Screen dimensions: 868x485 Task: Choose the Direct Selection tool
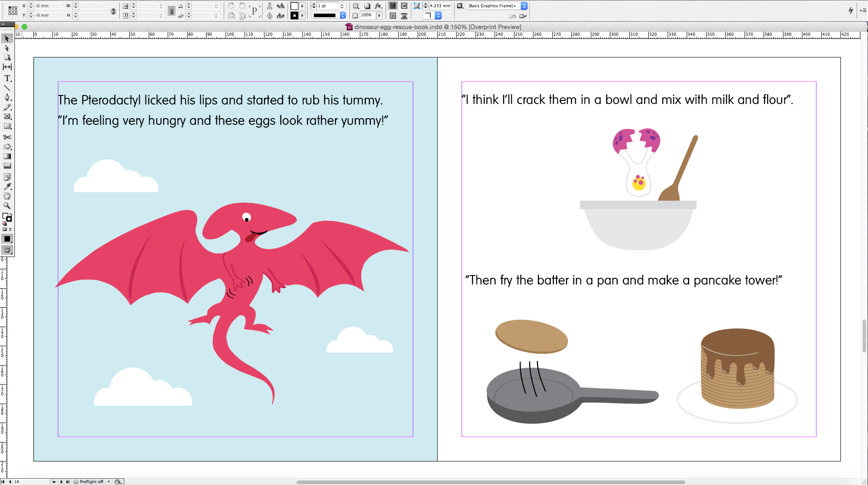point(7,48)
